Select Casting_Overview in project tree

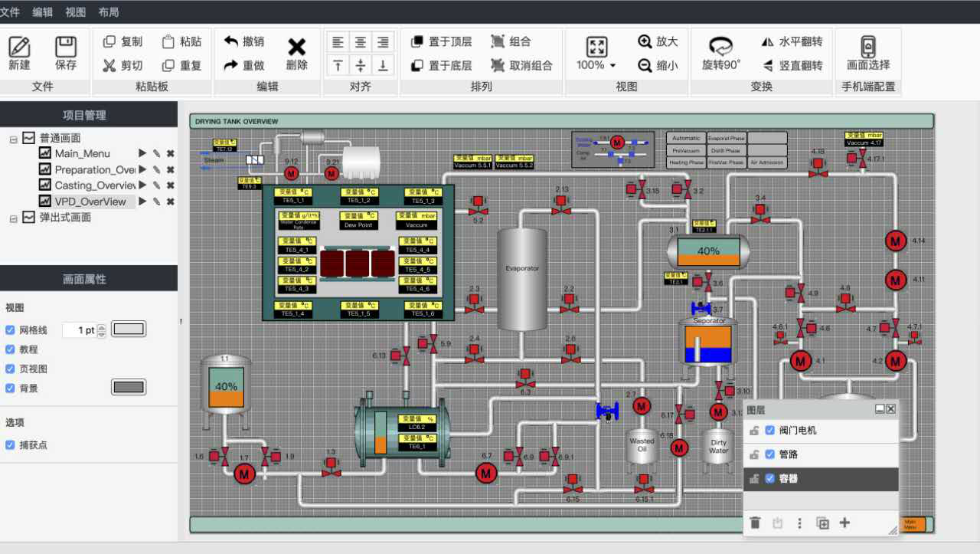point(94,185)
